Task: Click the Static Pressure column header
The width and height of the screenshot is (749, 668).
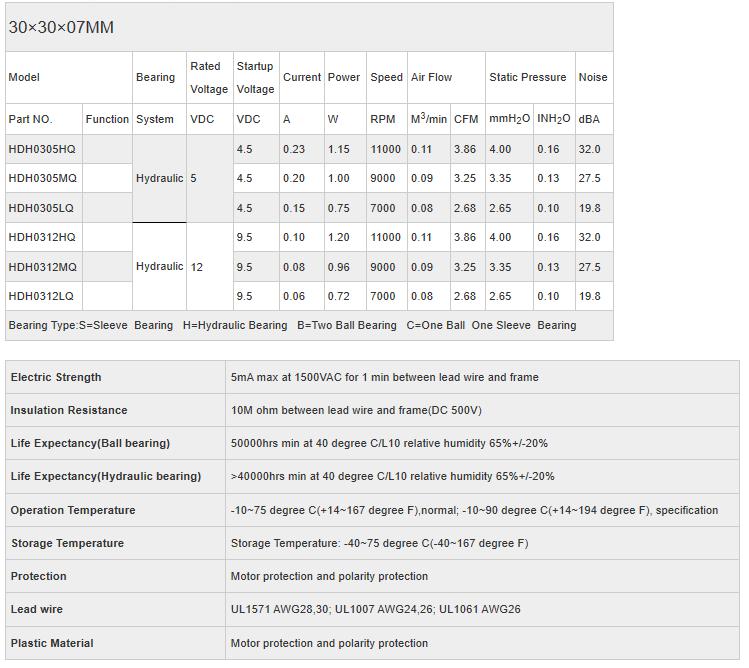Action: pos(527,77)
